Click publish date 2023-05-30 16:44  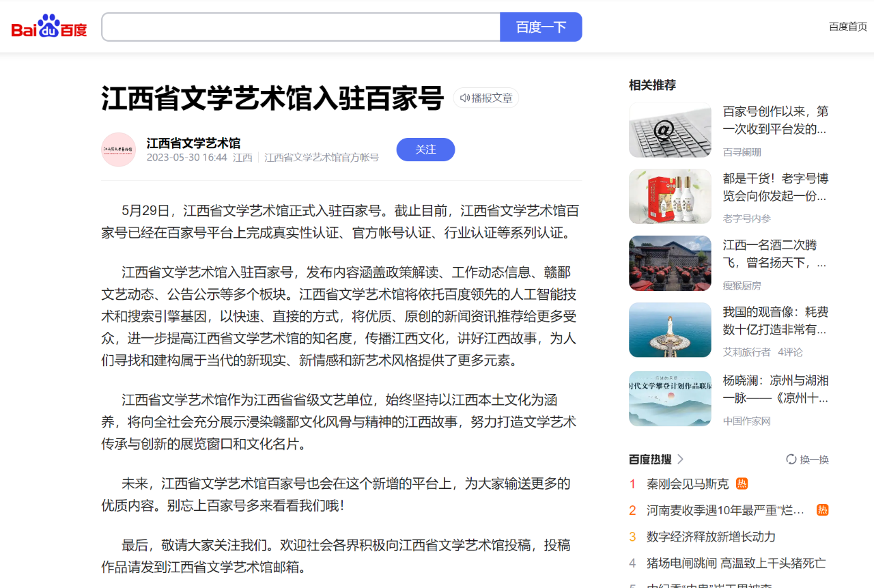point(186,157)
